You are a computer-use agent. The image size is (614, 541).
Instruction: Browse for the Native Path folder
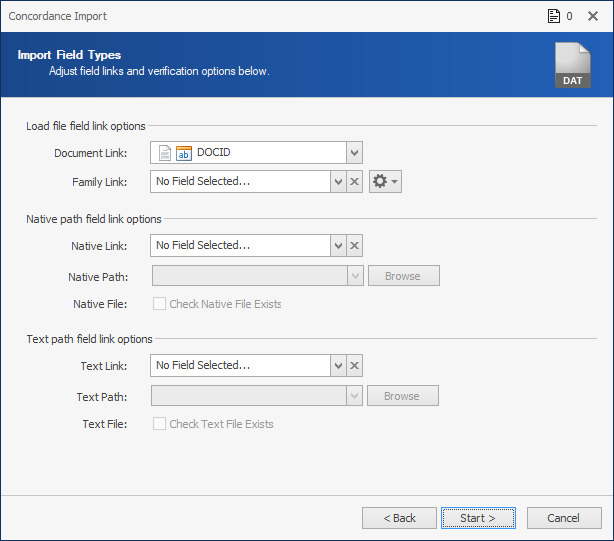404,276
